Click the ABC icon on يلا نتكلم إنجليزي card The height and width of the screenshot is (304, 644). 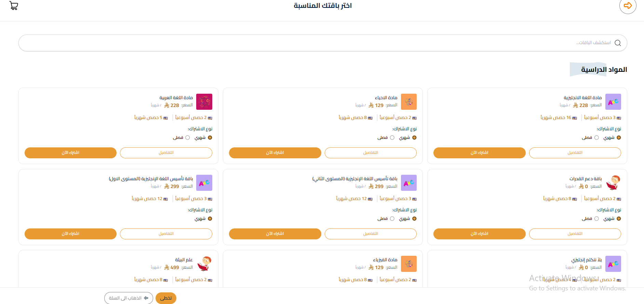pyautogui.click(x=613, y=264)
